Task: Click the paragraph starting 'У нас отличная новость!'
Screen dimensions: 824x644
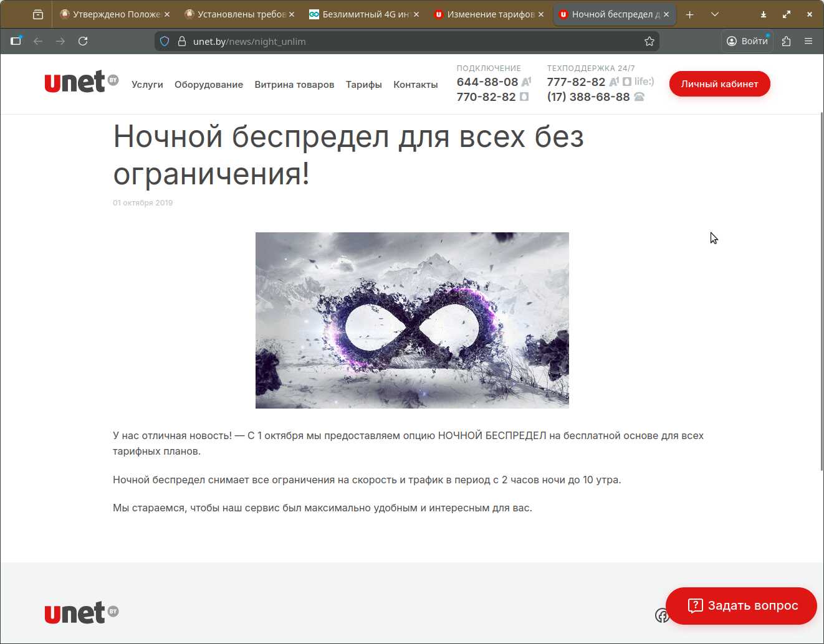Action: (408, 443)
